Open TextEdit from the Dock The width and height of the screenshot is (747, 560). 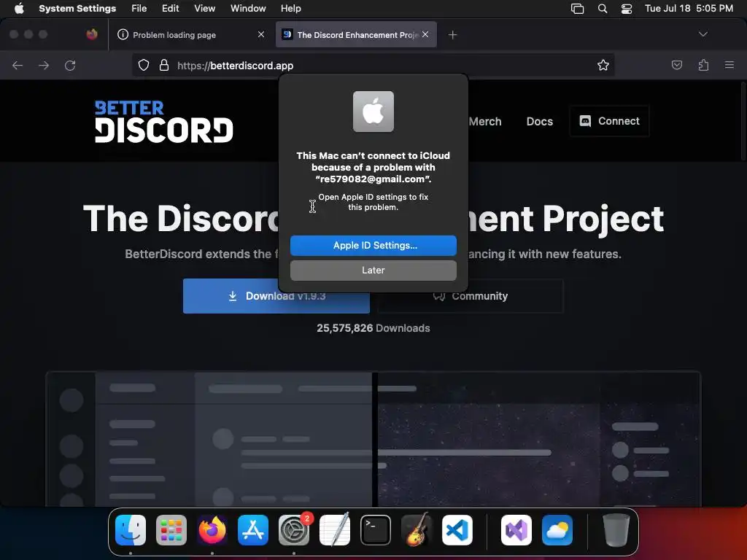(334, 529)
